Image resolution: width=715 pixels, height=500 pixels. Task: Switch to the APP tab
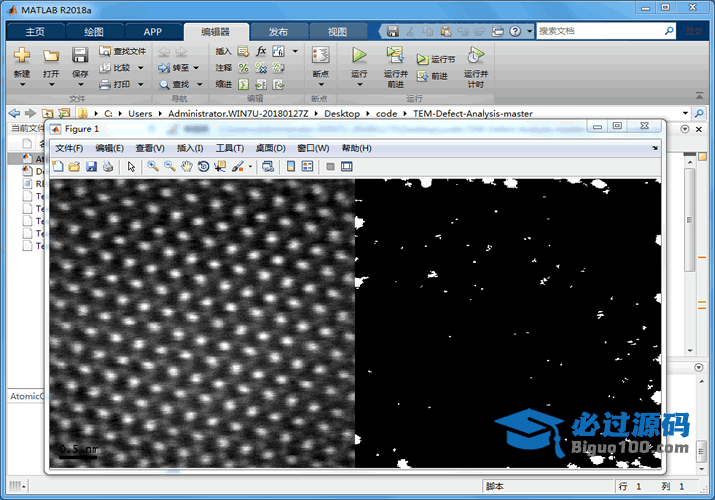pos(152,31)
